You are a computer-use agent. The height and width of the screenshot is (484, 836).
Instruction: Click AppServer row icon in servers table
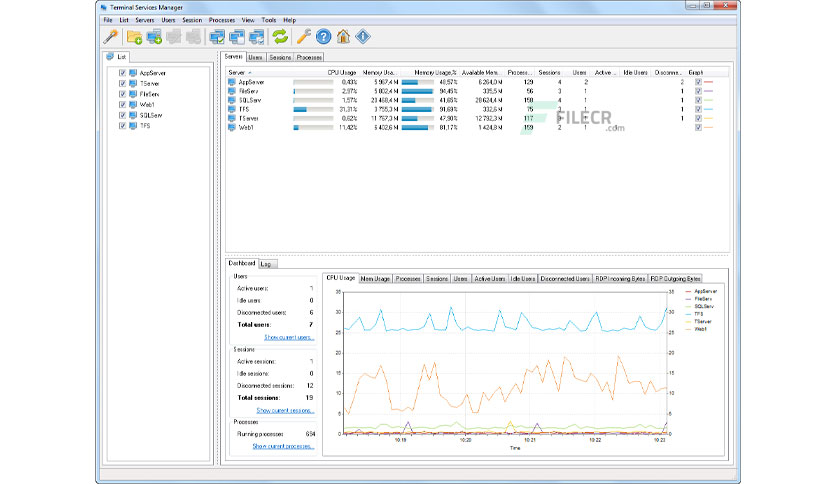click(x=231, y=82)
